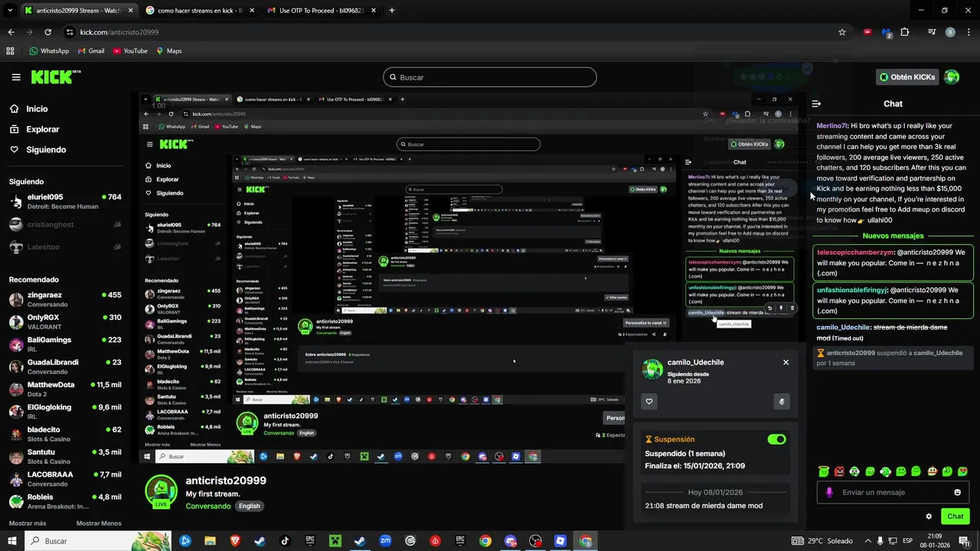The width and height of the screenshot is (980, 551).
Task: Open Windows Start menu
Action: (12, 541)
